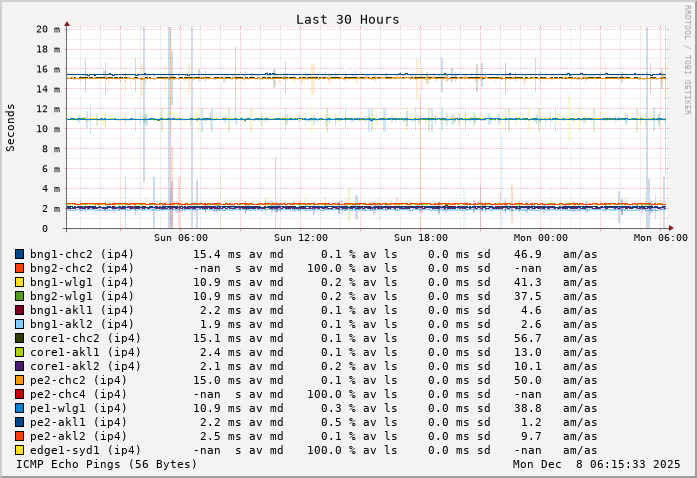The width and height of the screenshot is (697, 478).
Task: Click the '16 m' y-axis tick label
Action: 48,69
